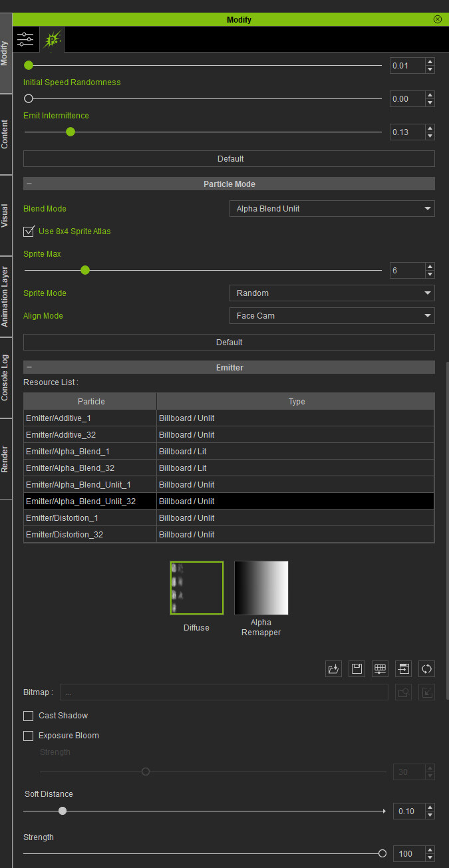This screenshot has width=449, height=868.
Task: Click Default button below Emit Intermittence
Action: [x=229, y=159]
